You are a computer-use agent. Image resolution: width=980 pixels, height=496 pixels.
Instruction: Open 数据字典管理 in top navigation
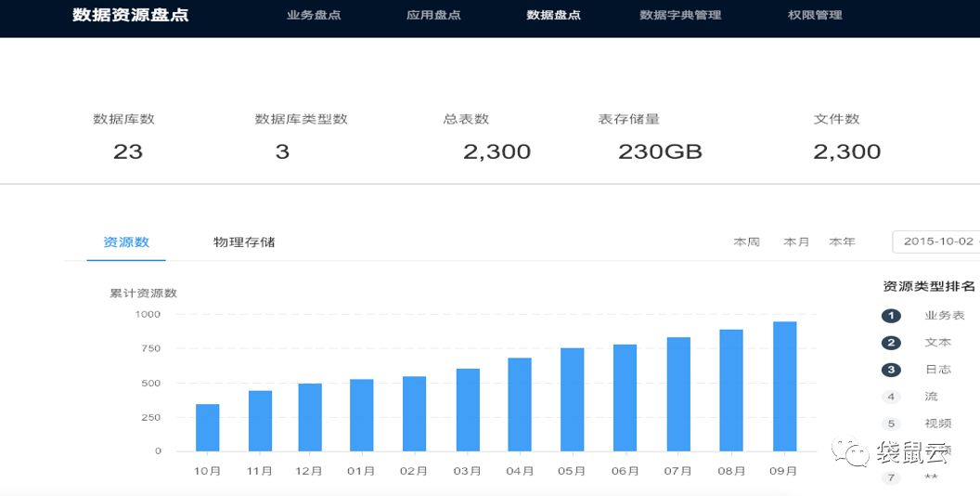(680, 15)
